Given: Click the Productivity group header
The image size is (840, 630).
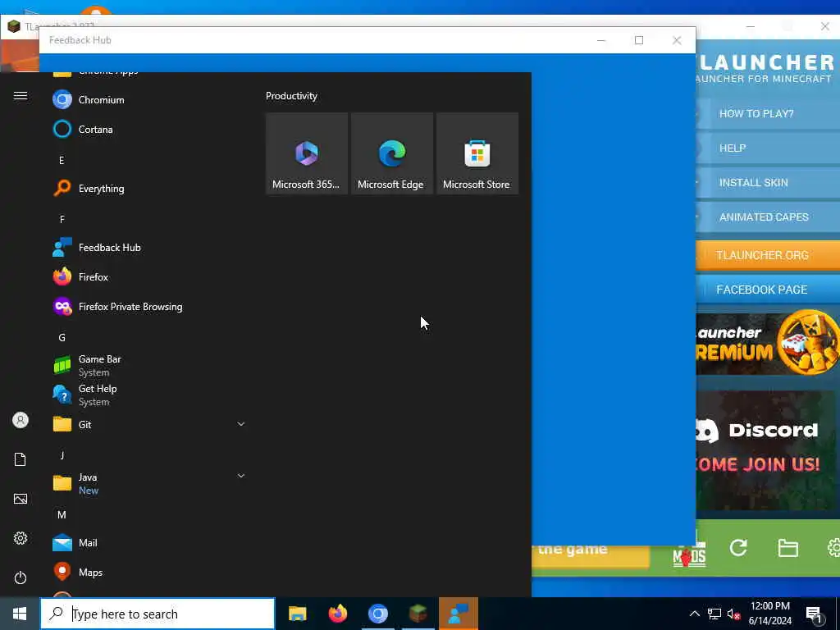Looking at the screenshot, I should (291, 96).
